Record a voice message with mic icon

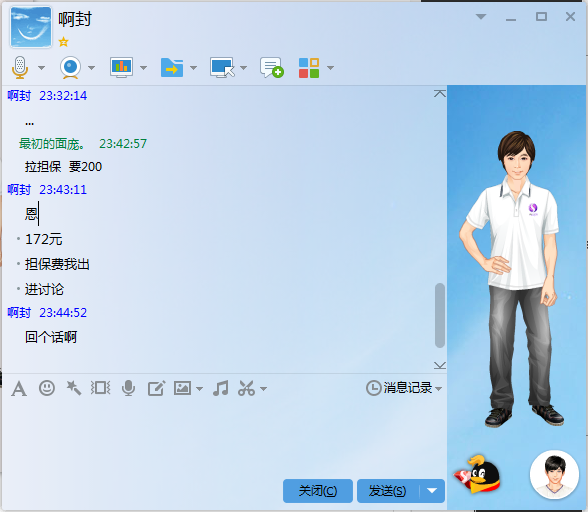coord(128,388)
